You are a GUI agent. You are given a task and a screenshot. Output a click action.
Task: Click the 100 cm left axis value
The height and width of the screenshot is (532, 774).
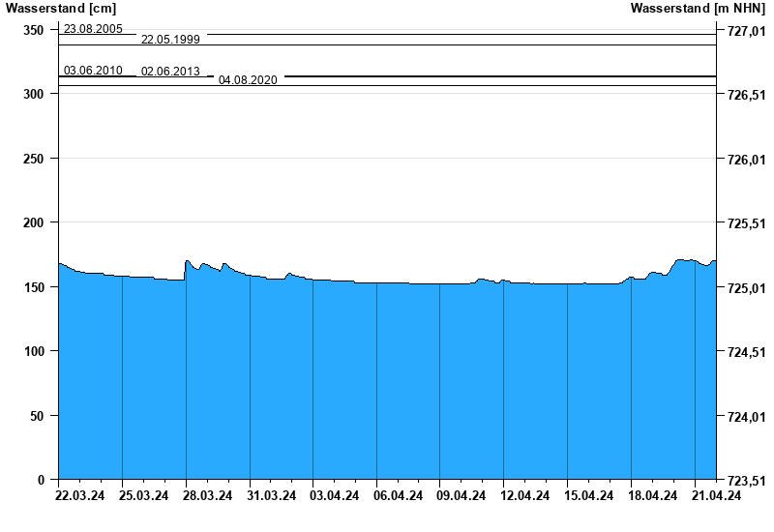[34, 351]
